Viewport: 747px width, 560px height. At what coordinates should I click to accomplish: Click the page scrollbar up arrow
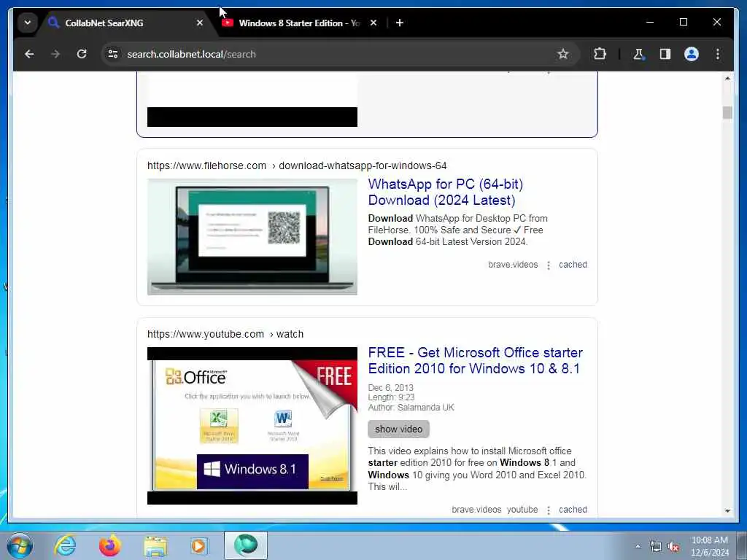(x=727, y=77)
